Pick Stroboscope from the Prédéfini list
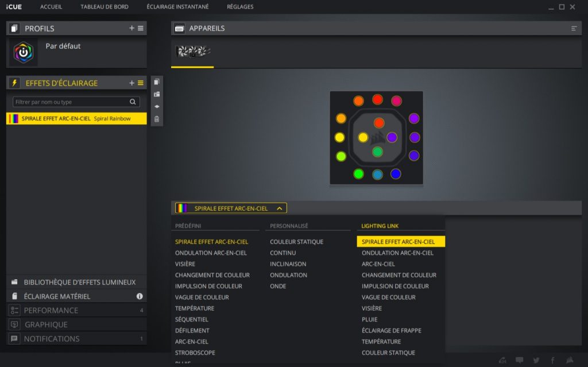Viewport: 588px width, 367px height. point(195,353)
